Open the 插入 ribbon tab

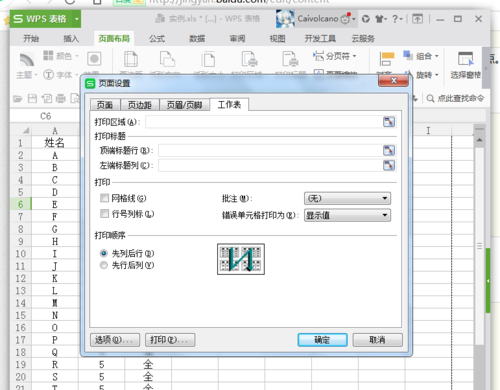(x=71, y=39)
